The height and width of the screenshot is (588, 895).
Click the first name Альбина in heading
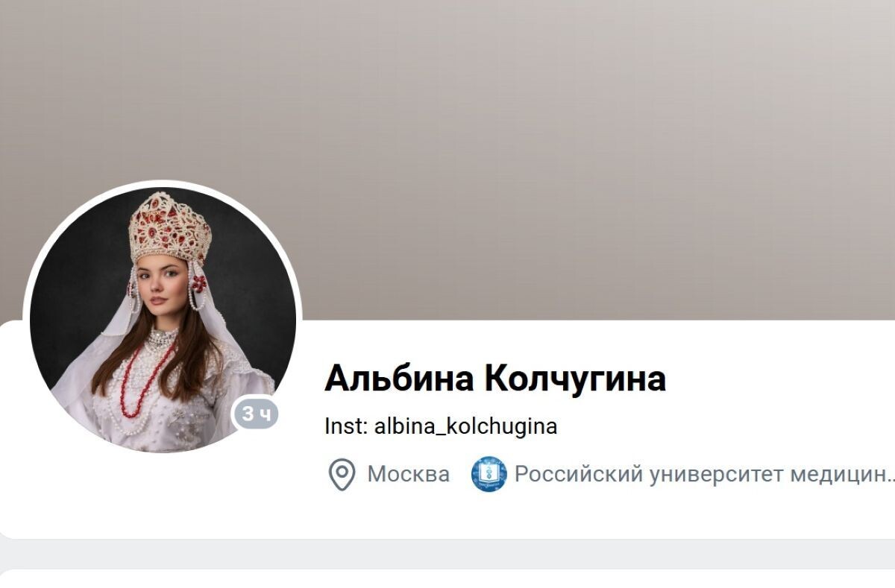click(399, 378)
